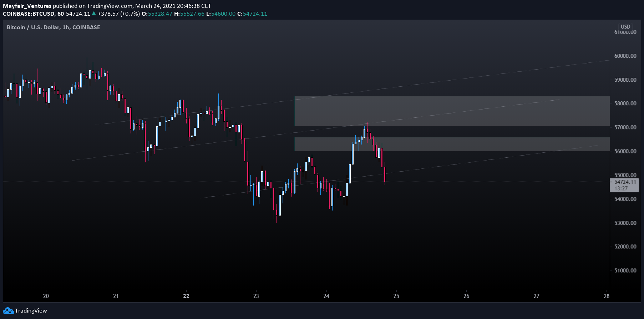Screen dimensions: 644x319
Task: Click the +378.57 (+0.7%) change value
Action: (x=119, y=14)
